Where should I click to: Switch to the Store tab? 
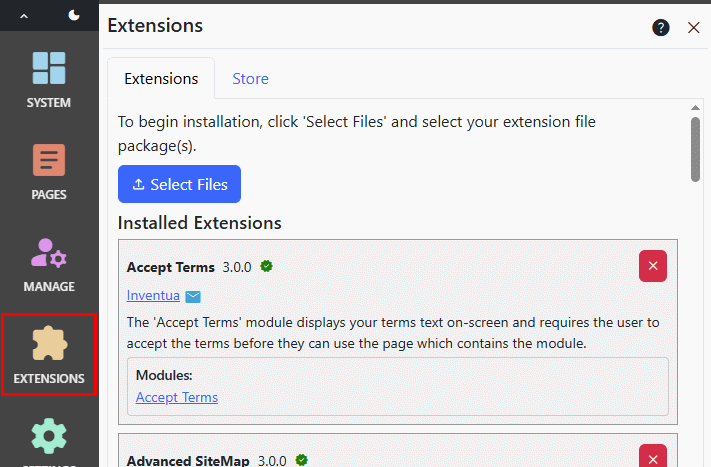(250, 78)
